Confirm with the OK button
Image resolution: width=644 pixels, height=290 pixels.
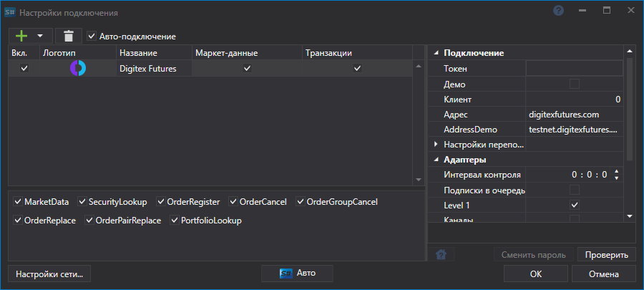click(x=536, y=274)
